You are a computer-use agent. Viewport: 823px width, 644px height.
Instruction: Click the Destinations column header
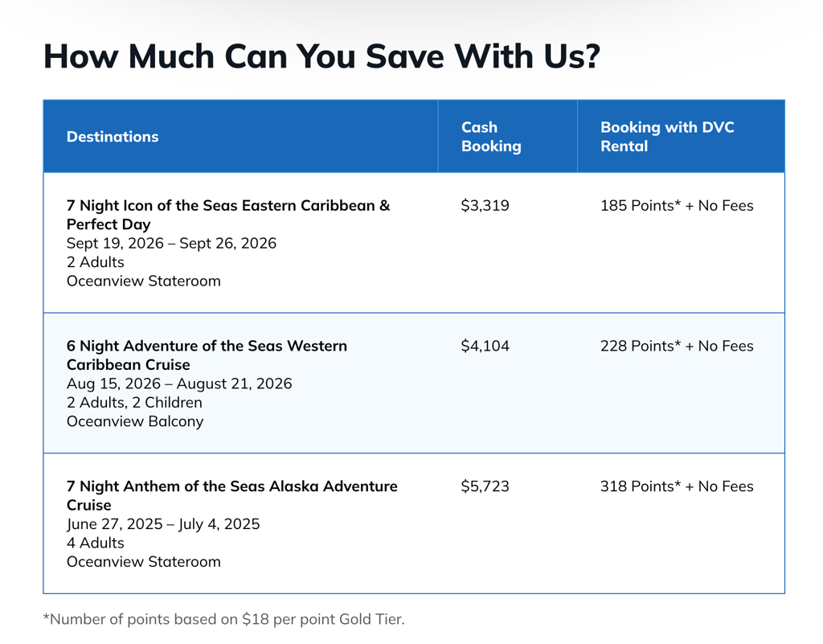tap(113, 137)
